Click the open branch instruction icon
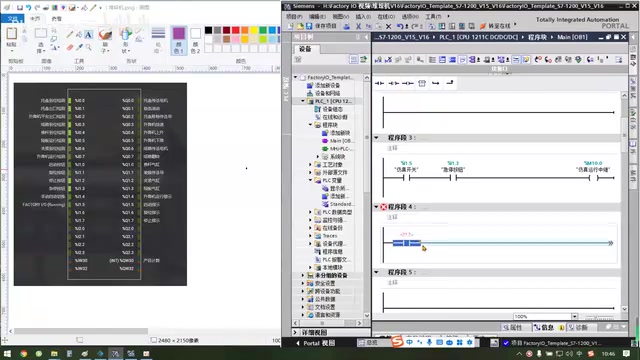Screen dimensions: 640x360 coord(436,83)
